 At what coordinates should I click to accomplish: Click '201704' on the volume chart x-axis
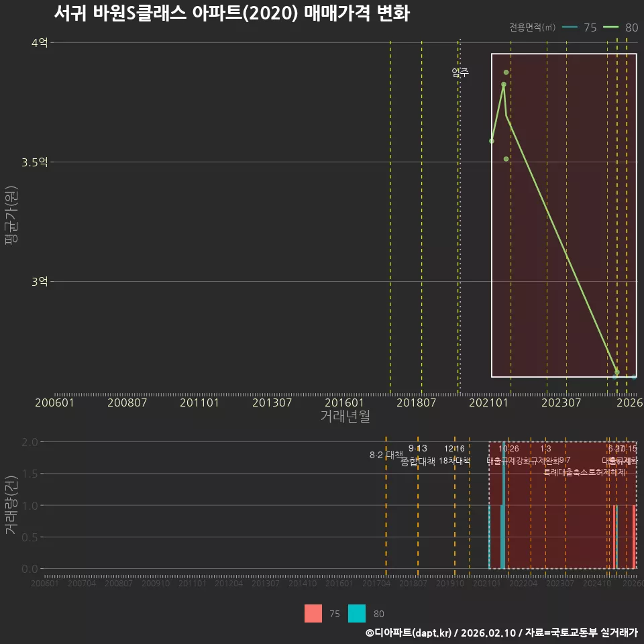tap(376, 583)
